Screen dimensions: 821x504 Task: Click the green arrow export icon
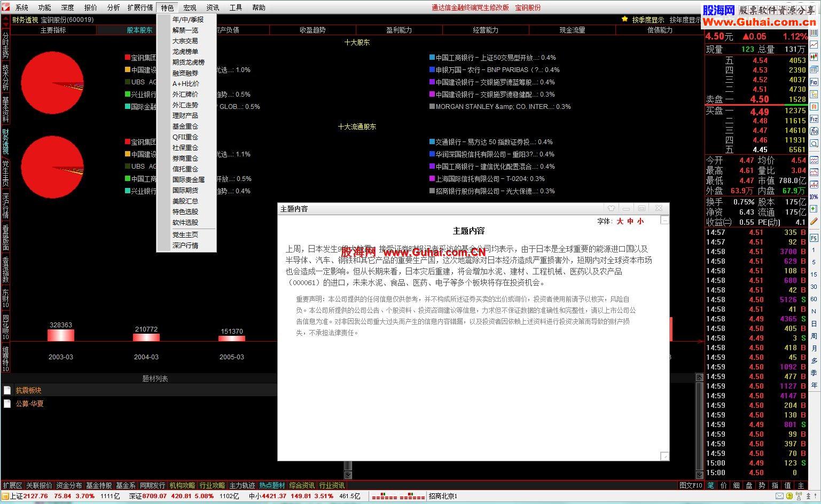pos(814,209)
